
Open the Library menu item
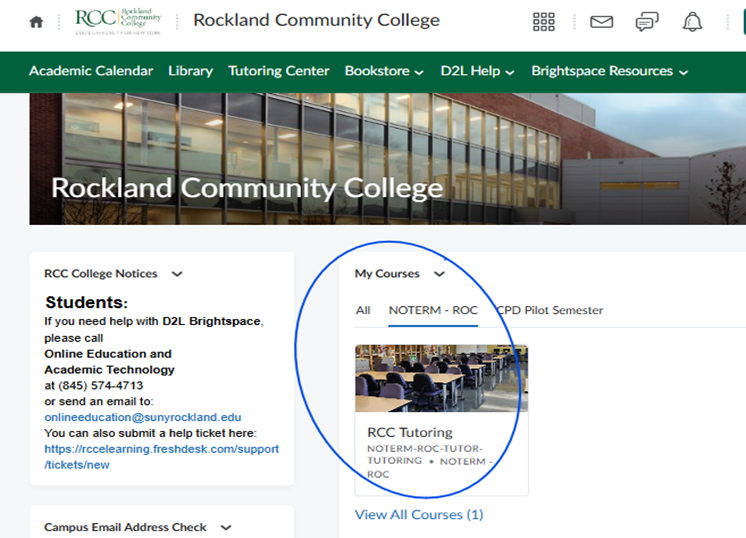(190, 71)
